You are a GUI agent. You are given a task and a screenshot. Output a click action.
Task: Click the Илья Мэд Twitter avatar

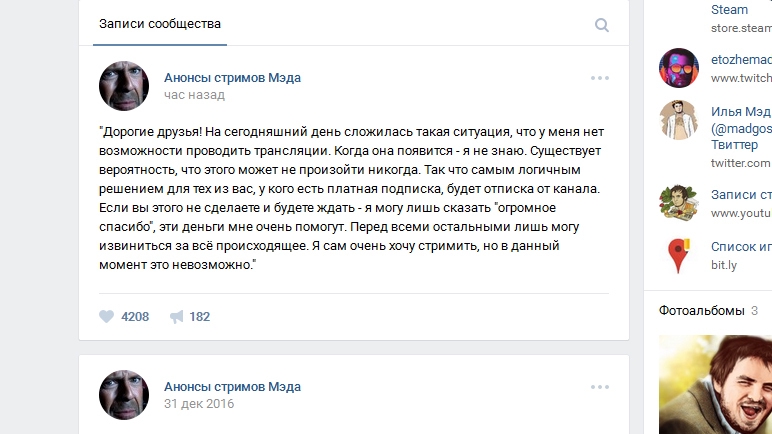tap(679, 120)
